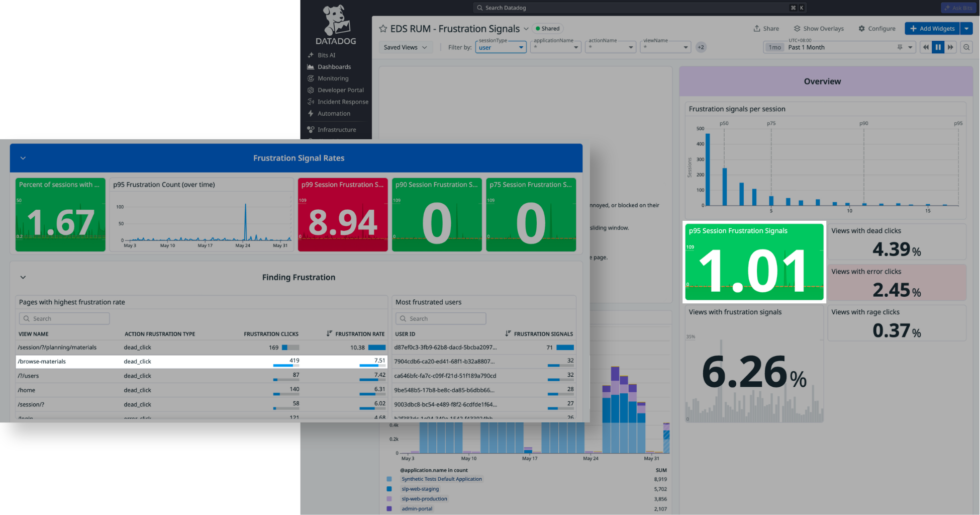Show the +2 additional filters
This screenshot has height=515, width=980.
click(x=701, y=47)
